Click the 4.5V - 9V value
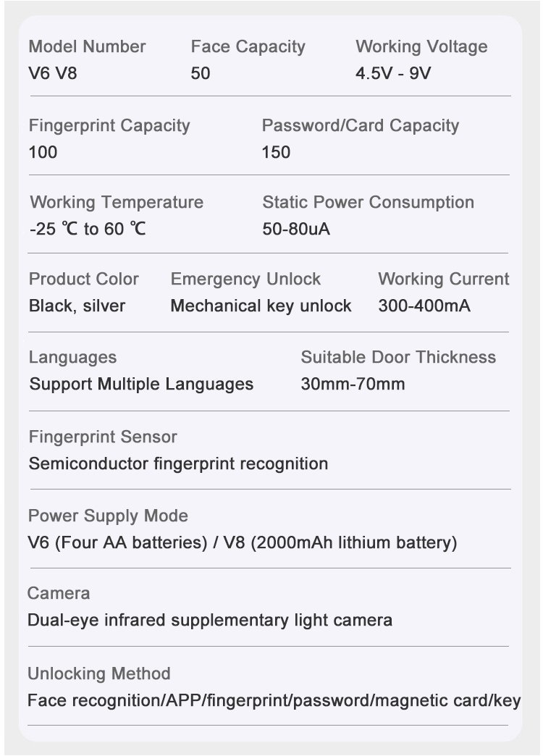 click(x=393, y=74)
